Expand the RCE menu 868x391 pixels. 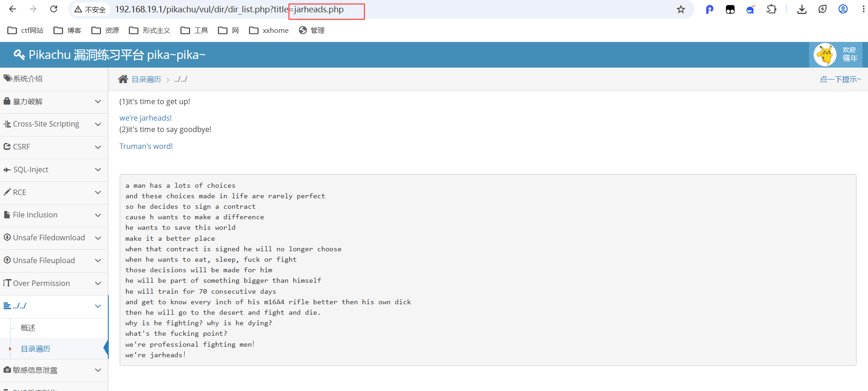click(x=54, y=192)
